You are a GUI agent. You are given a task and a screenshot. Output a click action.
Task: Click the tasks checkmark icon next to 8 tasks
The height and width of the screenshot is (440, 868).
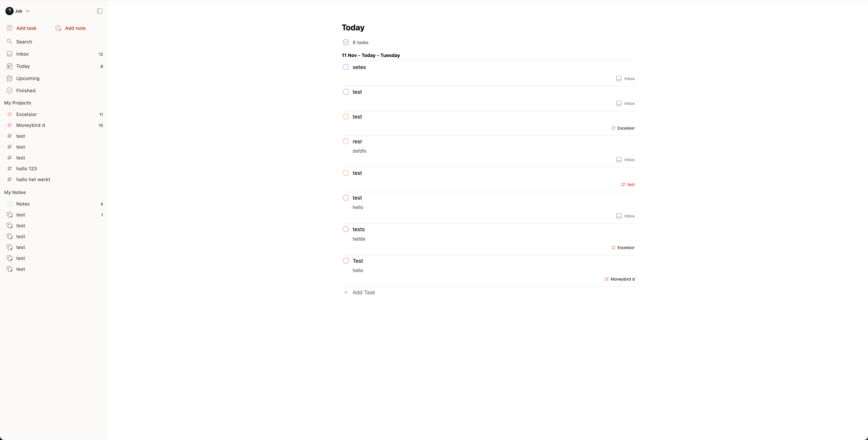pyautogui.click(x=346, y=42)
